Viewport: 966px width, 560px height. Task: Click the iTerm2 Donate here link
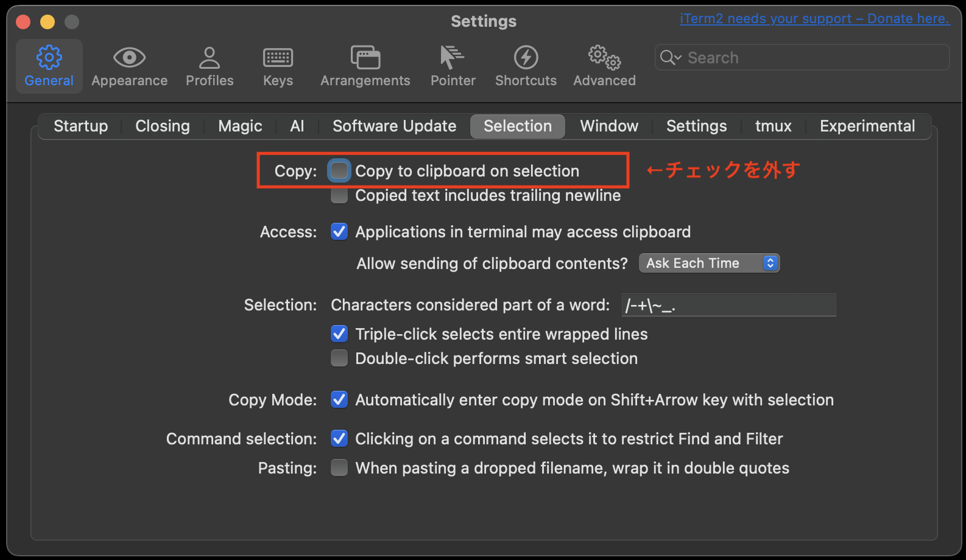(814, 19)
